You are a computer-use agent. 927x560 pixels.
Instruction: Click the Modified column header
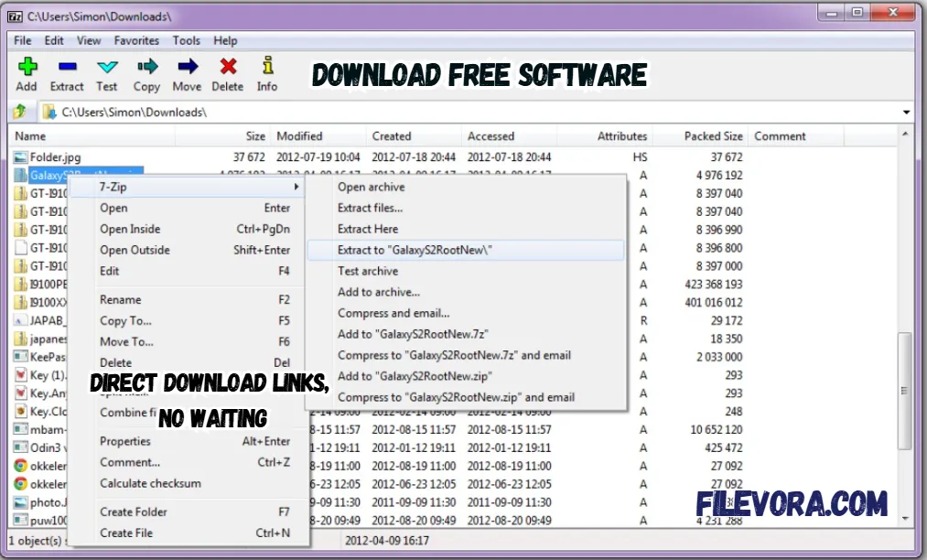pyautogui.click(x=300, y=135)
